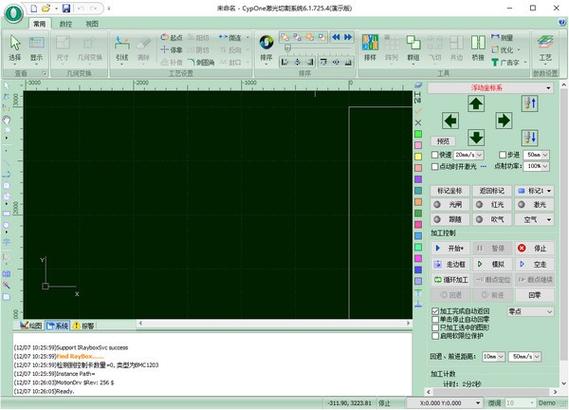This screenshot has width=569, height=410.
Task: Click the green up arrow jog button
Action: 476,104
